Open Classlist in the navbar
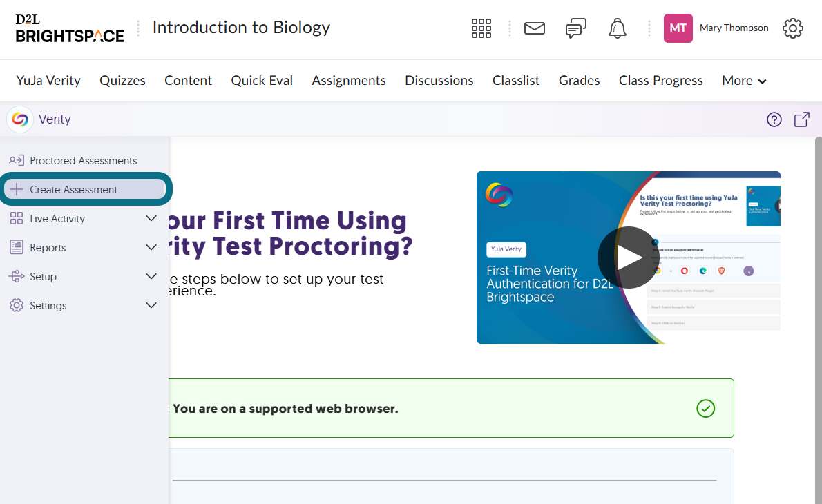Image resolution: width=822 pixels, height=504 pixels. click(516, 81)
